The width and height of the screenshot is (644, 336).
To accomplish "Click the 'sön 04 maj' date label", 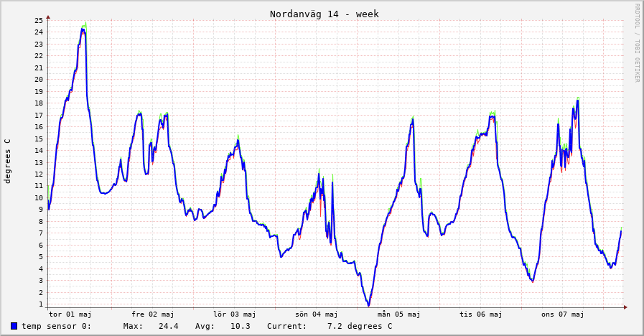I will tap(317, 314).
